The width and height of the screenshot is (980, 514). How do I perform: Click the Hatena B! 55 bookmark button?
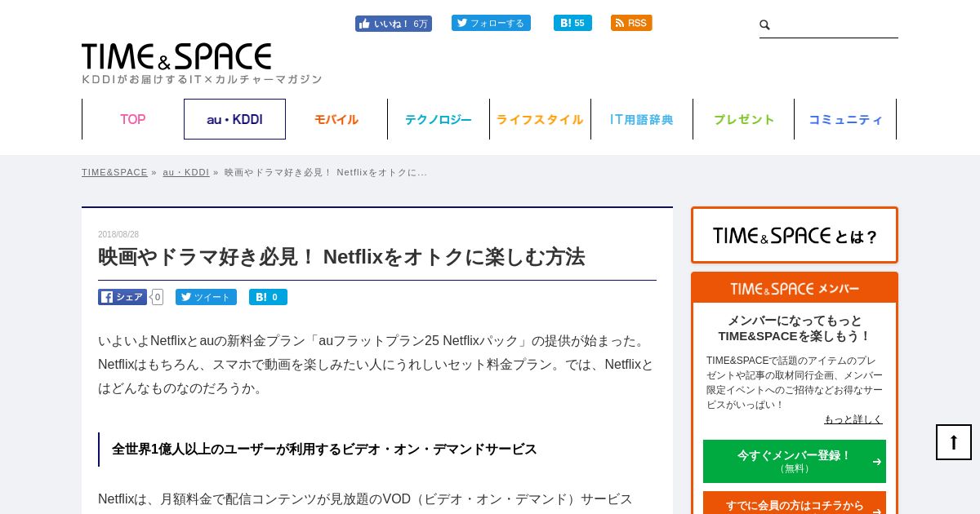tap(572, 23)
